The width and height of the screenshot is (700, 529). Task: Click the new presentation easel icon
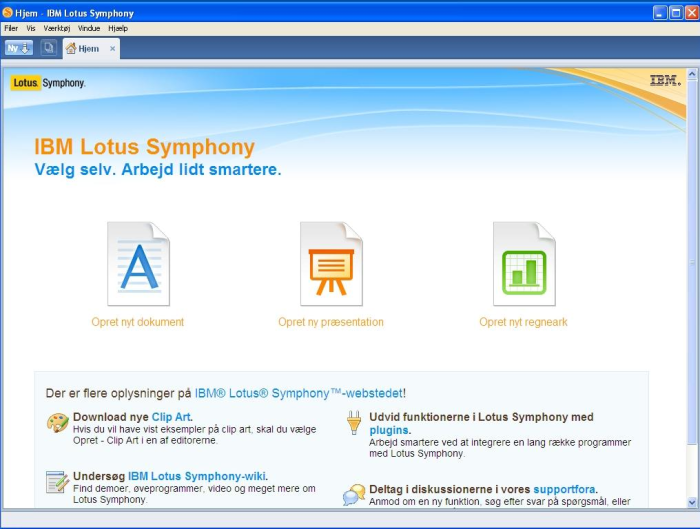point(331,264)
